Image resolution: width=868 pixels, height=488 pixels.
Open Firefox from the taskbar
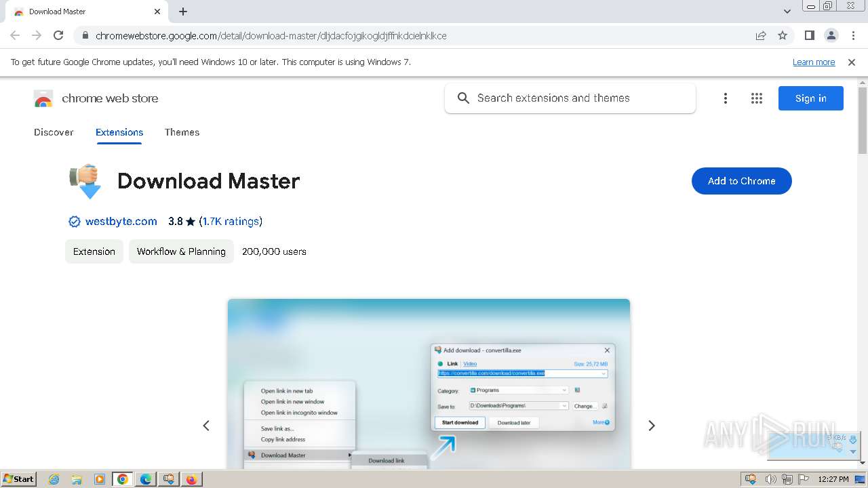pos(192,479)
